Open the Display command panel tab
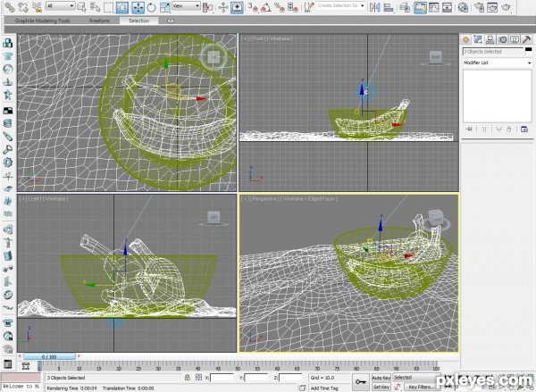The width and height of the screenshot is (536, 392). (515, 39)
